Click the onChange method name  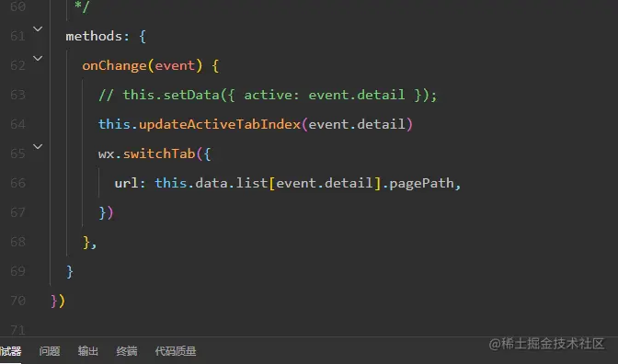click(114, 65)
